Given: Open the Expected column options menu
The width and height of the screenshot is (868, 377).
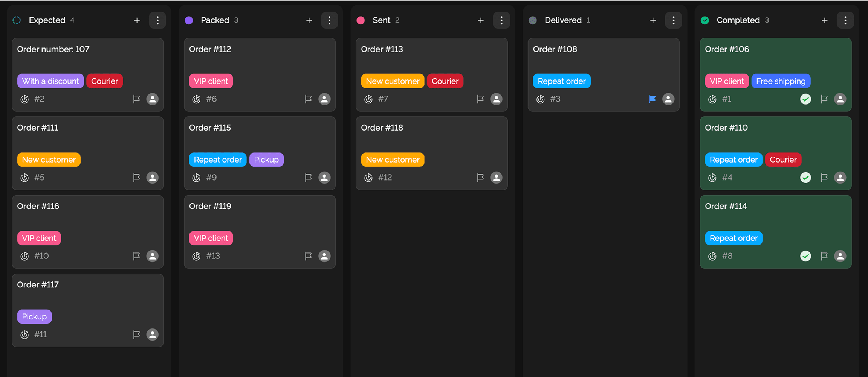Looking at the screenshot, I should 157,20.
